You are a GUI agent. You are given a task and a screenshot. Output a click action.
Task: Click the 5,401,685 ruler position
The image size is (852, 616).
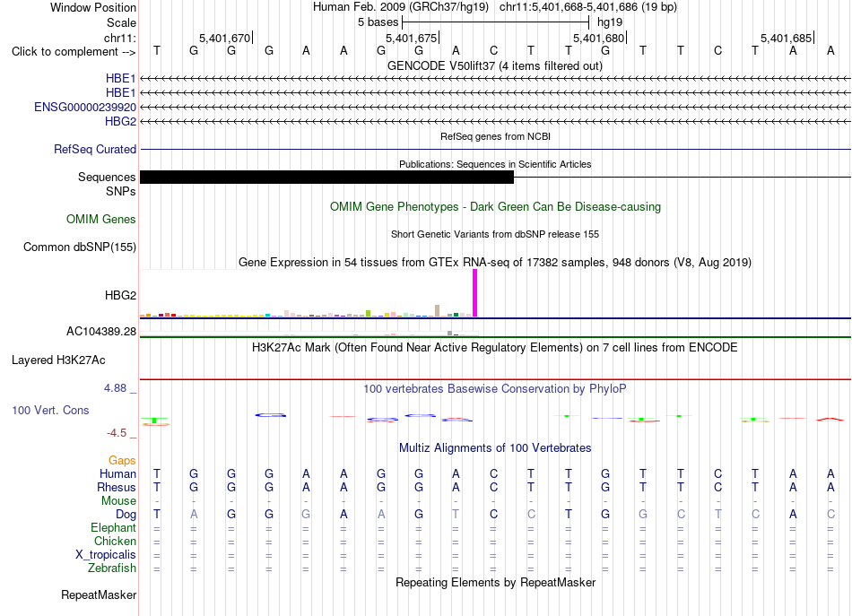(x=786, y=38)
